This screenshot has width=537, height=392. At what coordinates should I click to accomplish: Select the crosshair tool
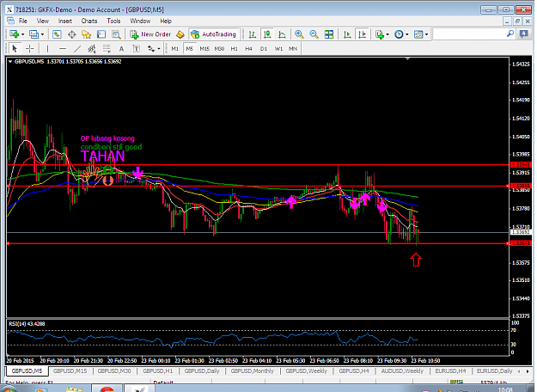click(30, 49)
